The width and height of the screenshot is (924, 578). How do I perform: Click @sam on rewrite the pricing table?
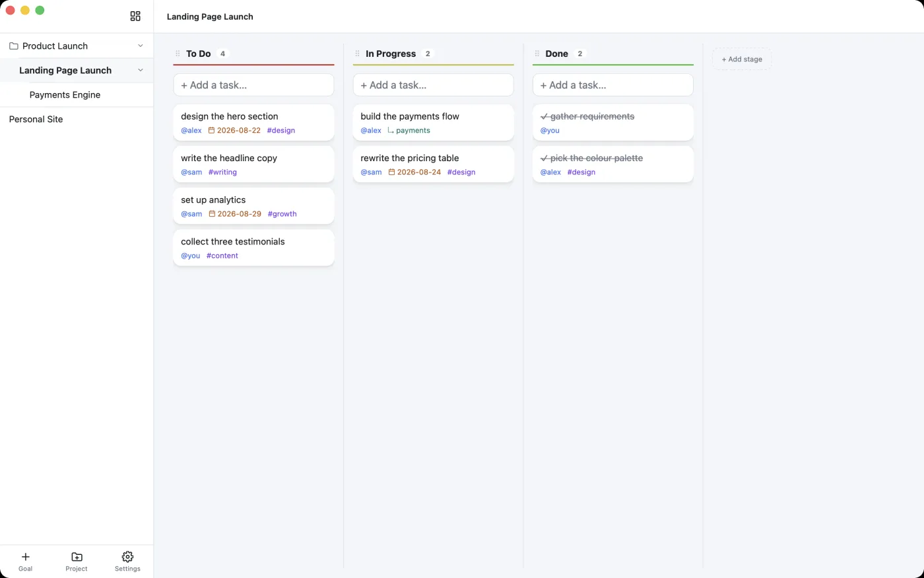[371, 172]
